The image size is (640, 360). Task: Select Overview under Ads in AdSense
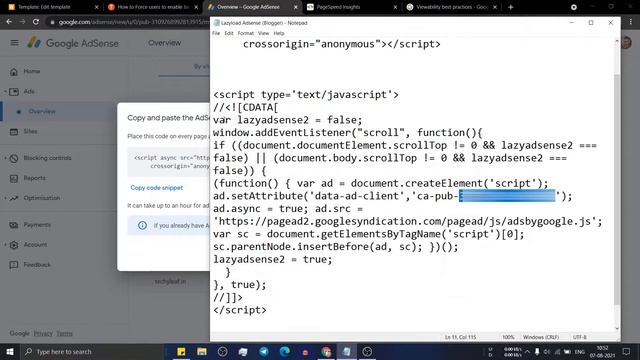(x=42, y=111)
